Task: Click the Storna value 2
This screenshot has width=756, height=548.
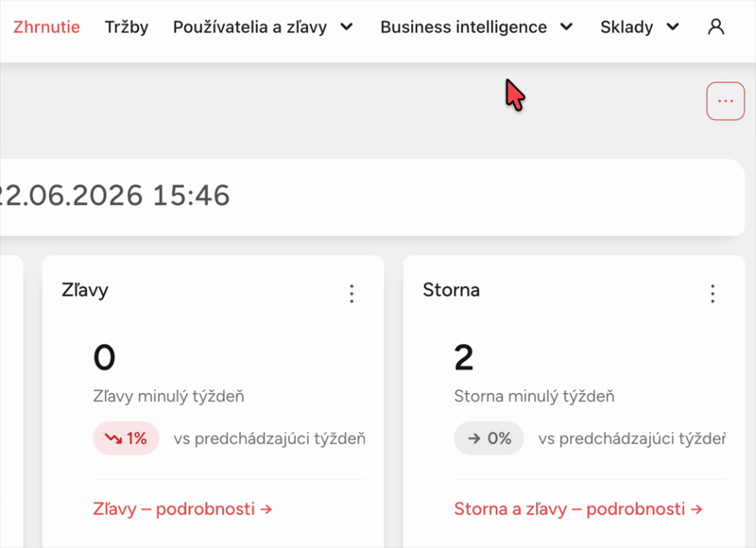Action: pyautogui.click(x=464, y=358)
